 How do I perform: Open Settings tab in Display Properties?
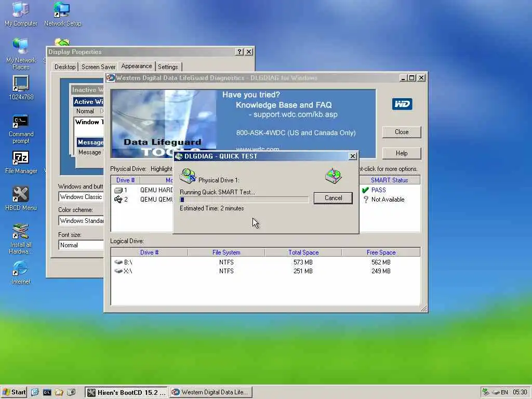[168, 67]
